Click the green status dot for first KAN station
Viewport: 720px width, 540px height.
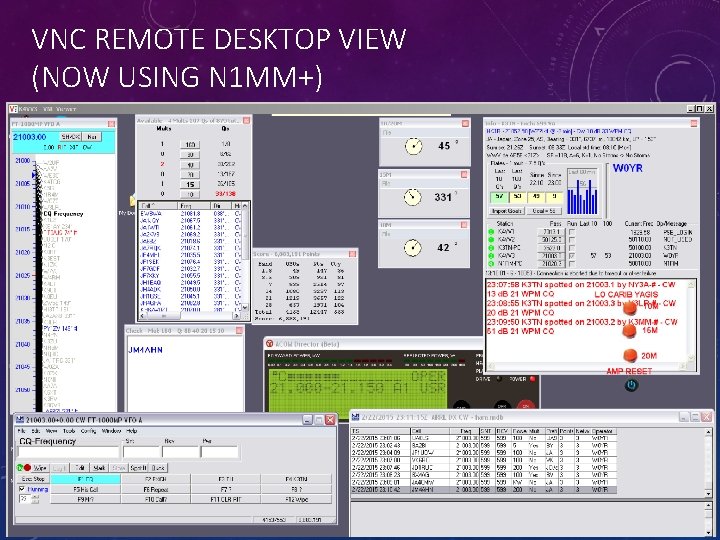coord(491,232)
